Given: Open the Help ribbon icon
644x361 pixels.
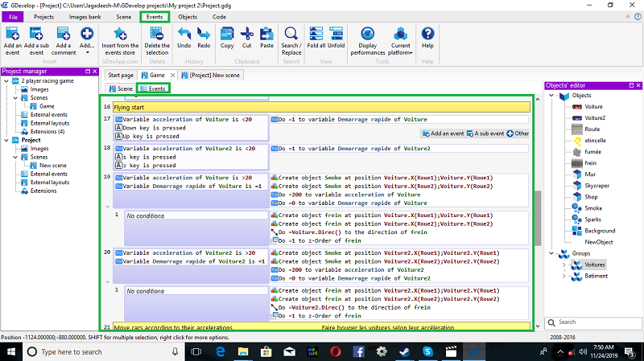Looking at the screenshot, I should pos(427,35).
